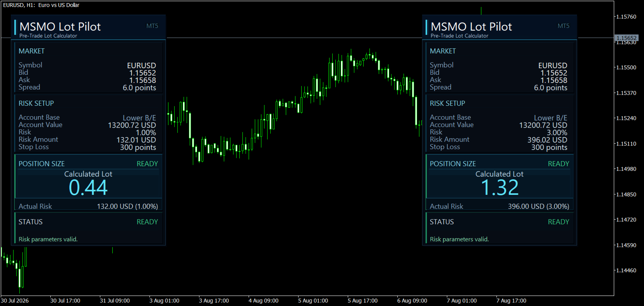The width and height of the screenshot is (644, 306).
Task: Click the EURUSD, H1 chart title text
Action: tap(41, 5)
